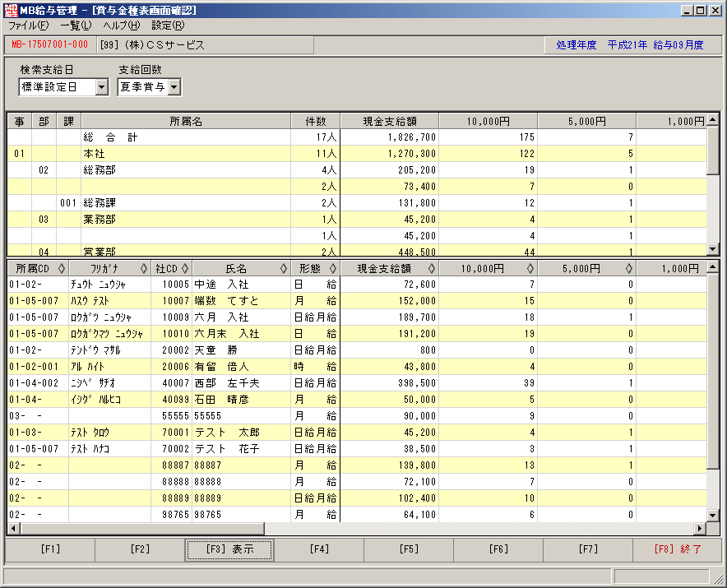Click the MB application icon in title bar
727x588 pixels.
click(x=11, y=10)
